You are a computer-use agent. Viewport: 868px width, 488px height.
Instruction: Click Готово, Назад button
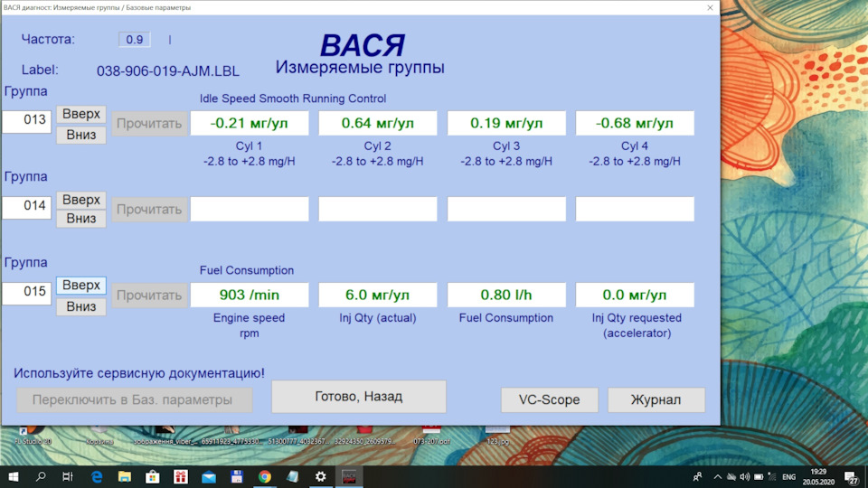358,396
